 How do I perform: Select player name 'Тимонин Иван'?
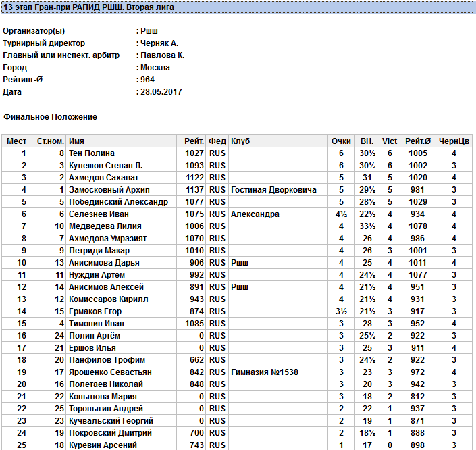coord(97,323)
